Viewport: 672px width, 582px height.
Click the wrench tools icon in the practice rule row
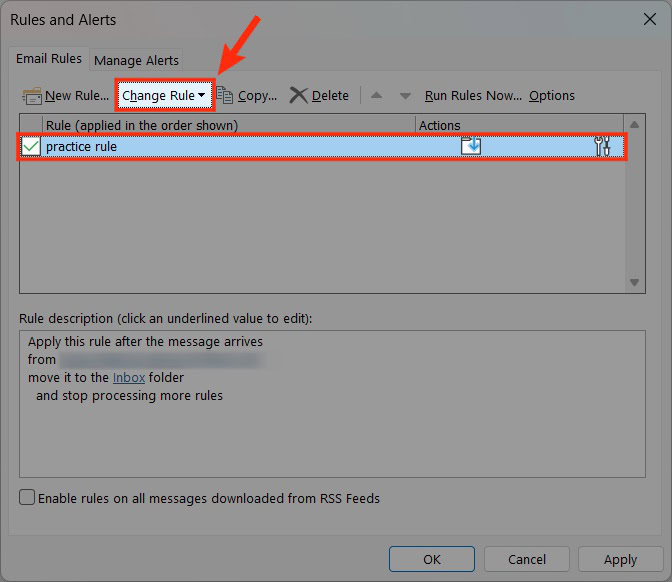[603, 146]
